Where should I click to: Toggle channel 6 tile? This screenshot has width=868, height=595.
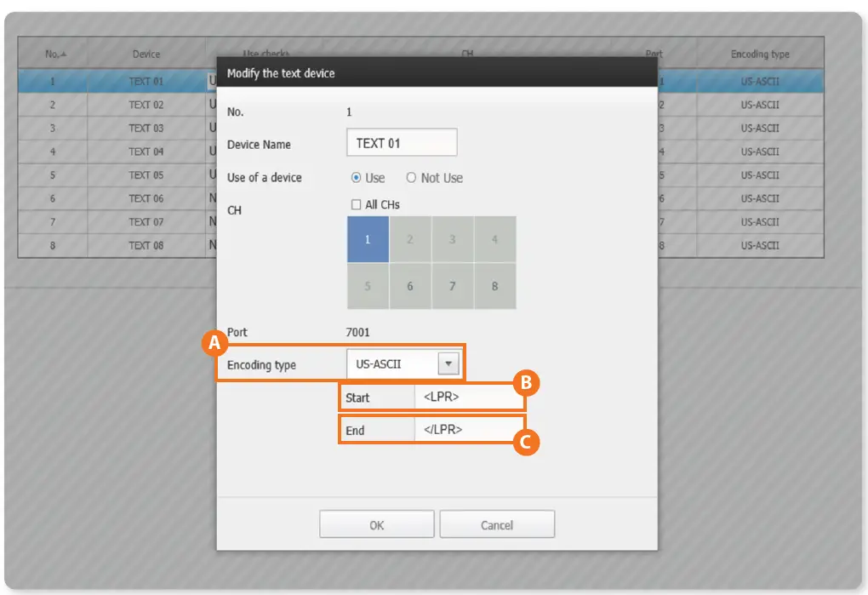[x=410, y=286]
